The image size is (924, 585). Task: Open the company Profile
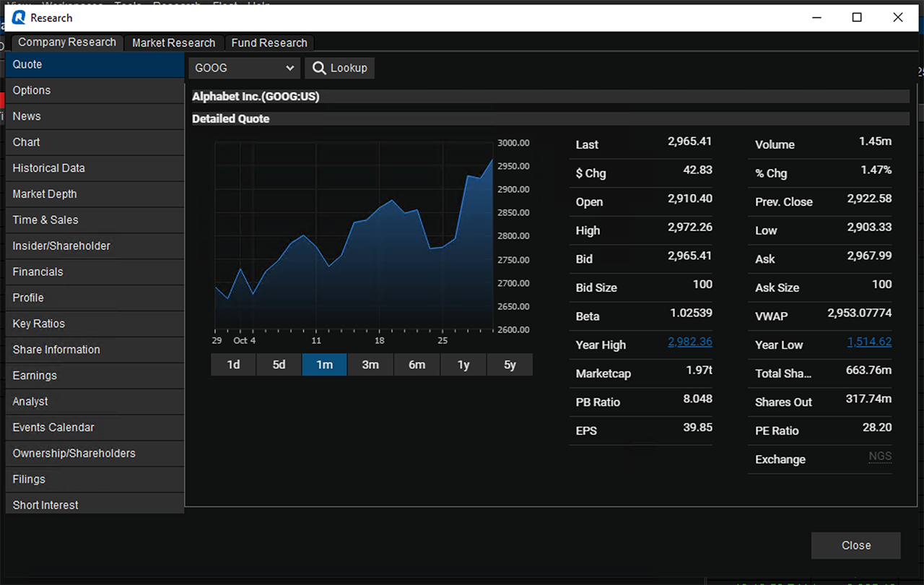click(95, 298)
